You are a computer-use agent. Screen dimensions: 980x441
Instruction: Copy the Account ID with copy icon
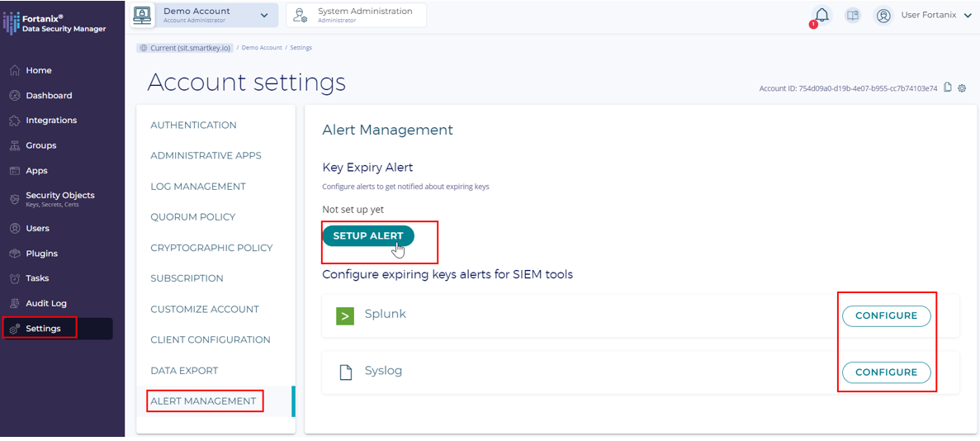click(948, 88)
